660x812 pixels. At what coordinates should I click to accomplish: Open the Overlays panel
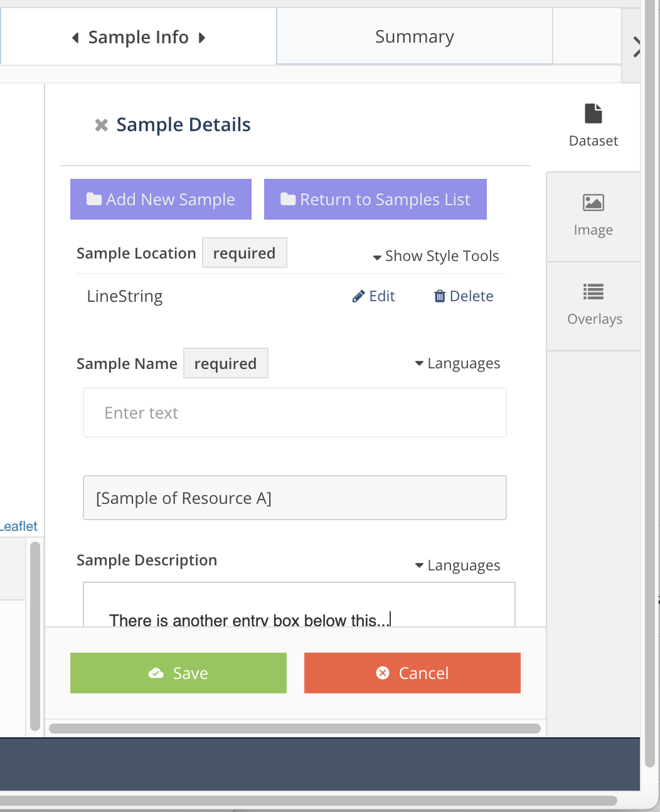pos(592,291)
